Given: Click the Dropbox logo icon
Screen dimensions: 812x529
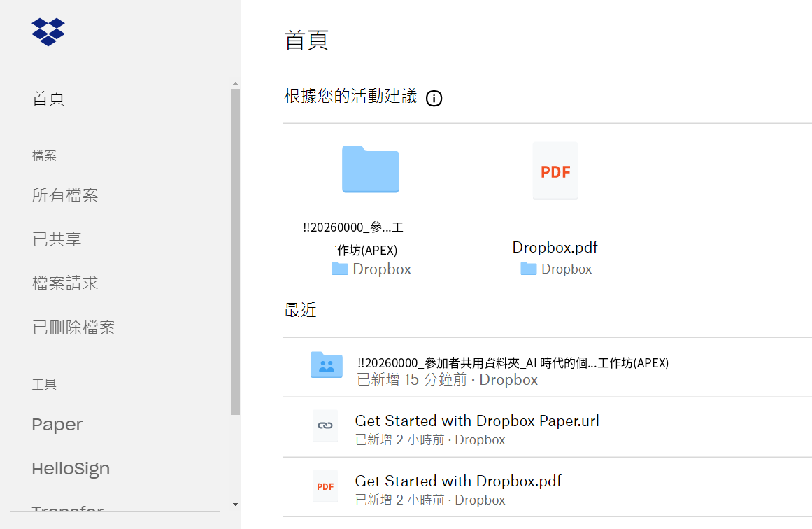Looking at the screenshot, I should pyautogui.click(x=48, y=32).
